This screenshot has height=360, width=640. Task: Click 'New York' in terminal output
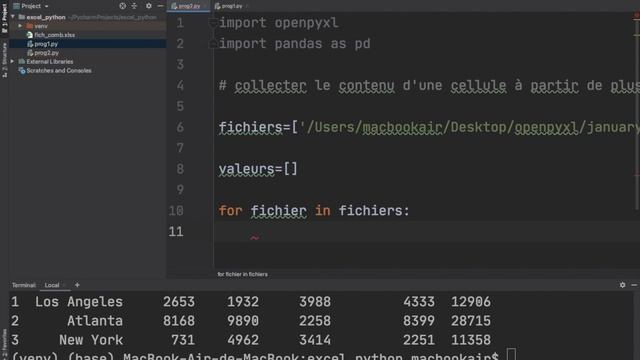[x=91, y=340]
